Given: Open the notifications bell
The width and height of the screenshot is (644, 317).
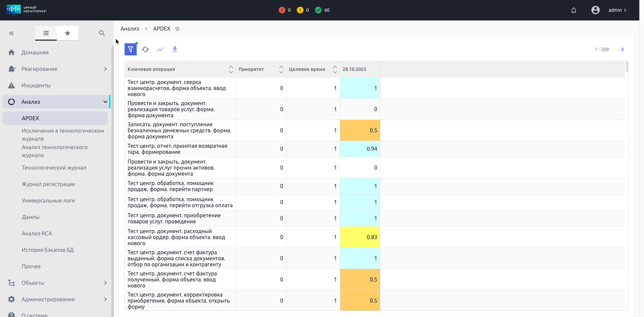Looking at the screenshot, I should [573, 10].
